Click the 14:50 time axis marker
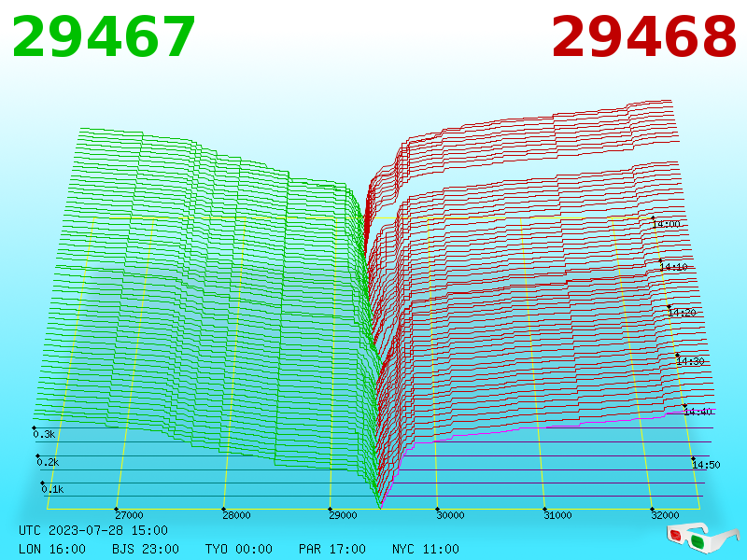Screen dimensions: 747x560 tap(706, 465)
